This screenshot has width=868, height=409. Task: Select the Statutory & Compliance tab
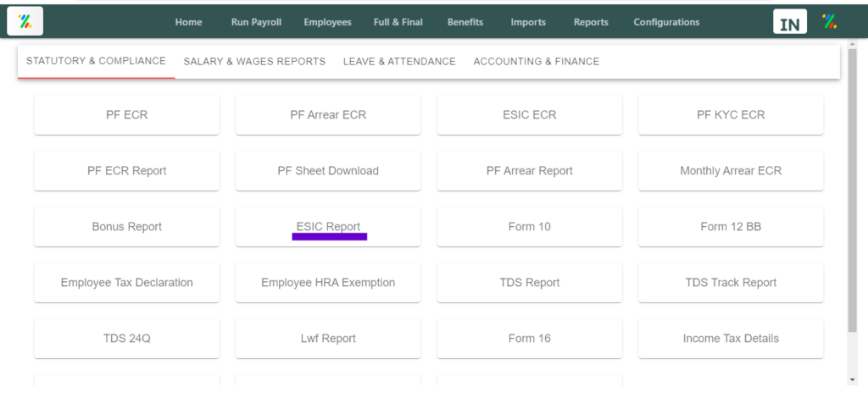pyautogui.click(x=97, y=61)
